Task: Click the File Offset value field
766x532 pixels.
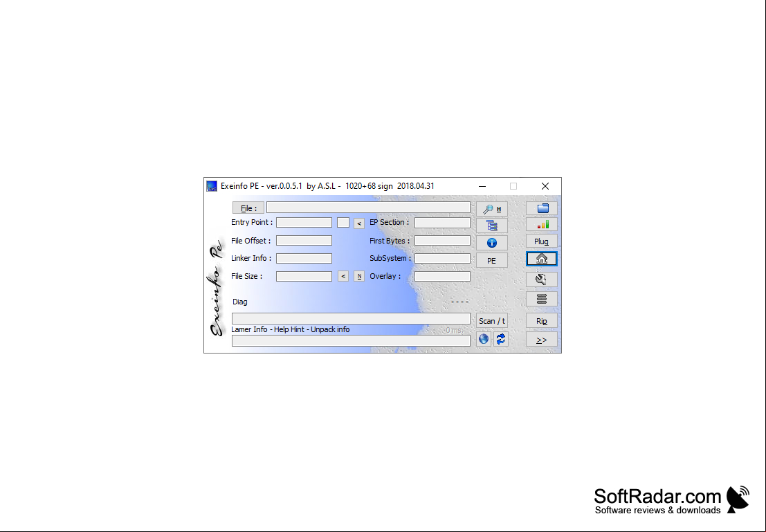Action: [304, 241]
